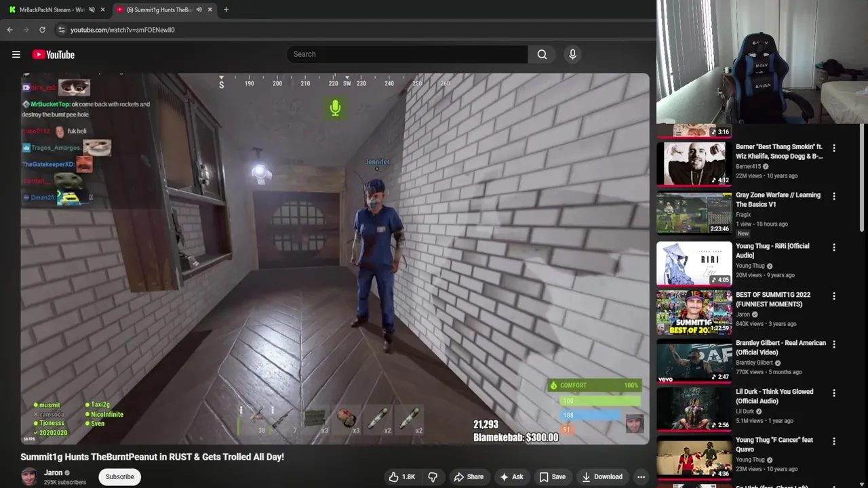The image size is (868, 488).
Task: Click the New badge on Gray Zone video
Action: 743,233
